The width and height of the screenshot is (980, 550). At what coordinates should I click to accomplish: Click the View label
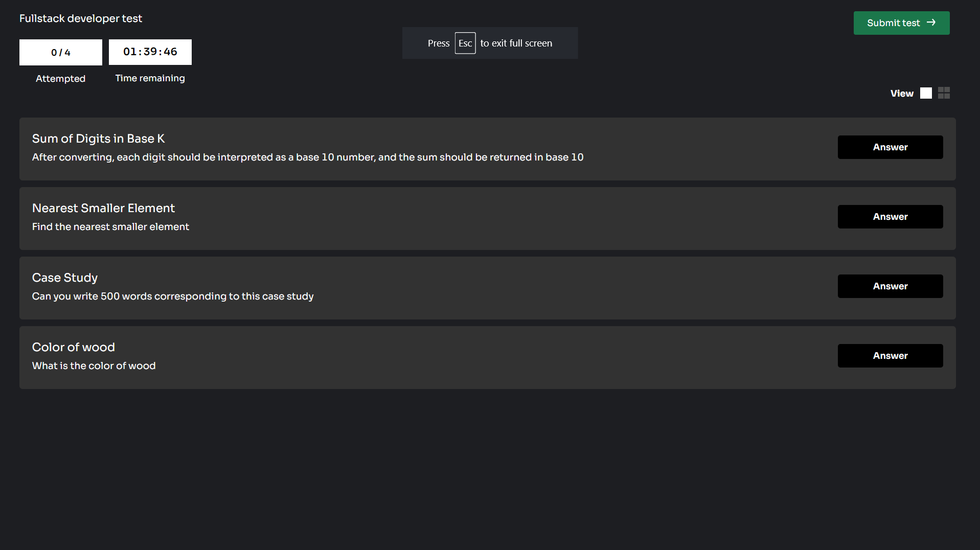pos(902,94)
